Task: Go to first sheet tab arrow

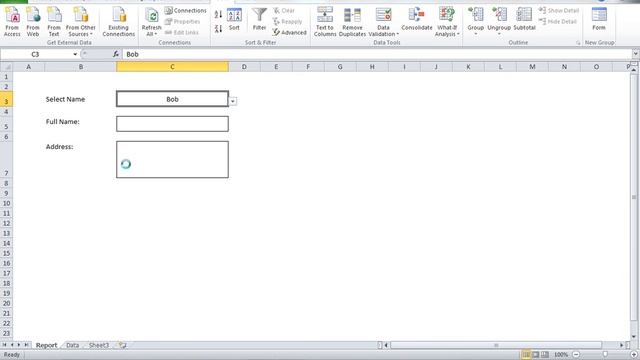Action: 4,345
